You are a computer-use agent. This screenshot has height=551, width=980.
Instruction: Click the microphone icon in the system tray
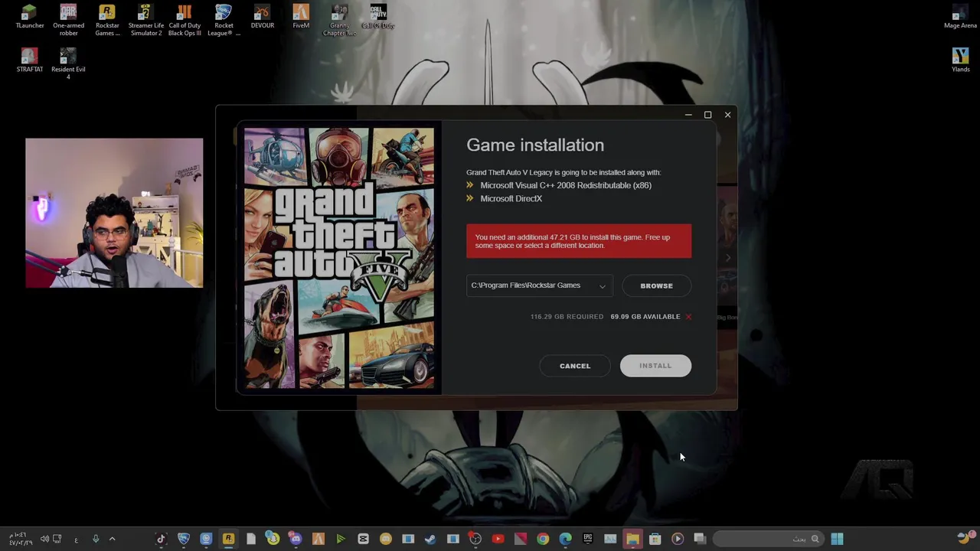96,539
